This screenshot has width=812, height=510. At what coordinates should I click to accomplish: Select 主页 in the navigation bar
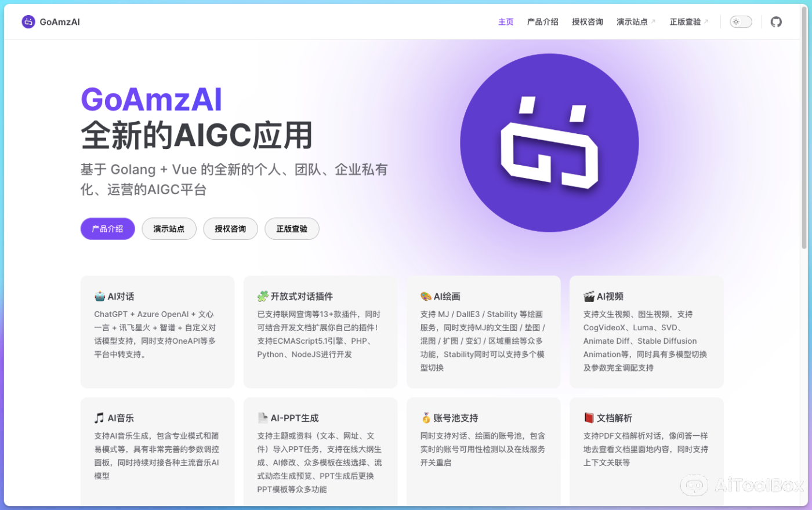[x=506, y=22]
